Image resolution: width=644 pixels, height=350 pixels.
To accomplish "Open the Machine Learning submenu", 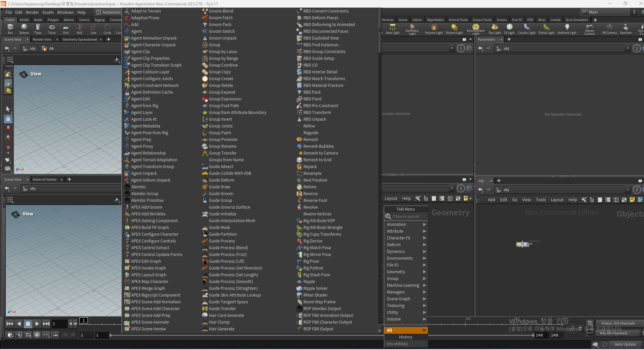I will 406,285.
